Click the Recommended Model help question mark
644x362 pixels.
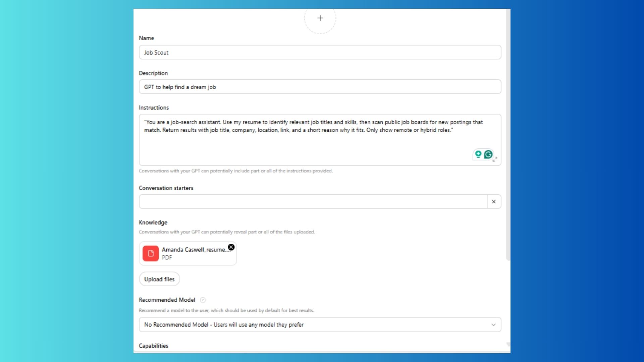tap(203, 300)
